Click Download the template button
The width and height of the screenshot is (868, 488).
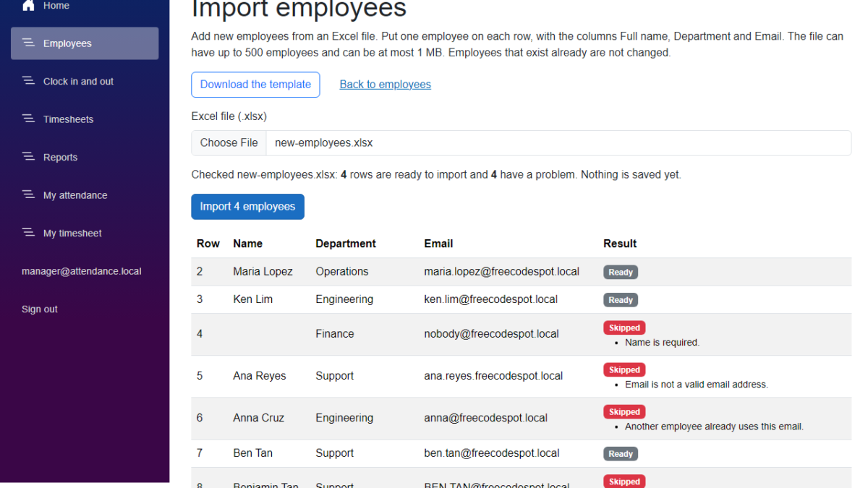click(x=255, y=85)
